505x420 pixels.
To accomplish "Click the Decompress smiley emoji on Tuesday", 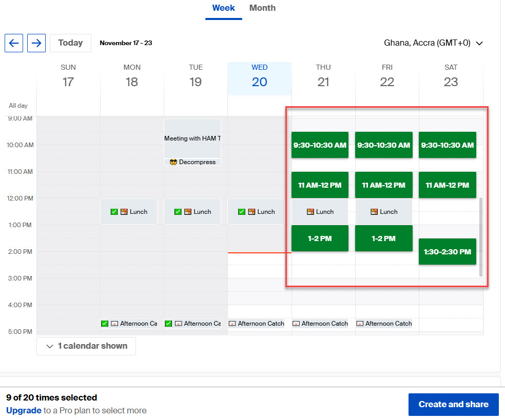I will (172, 162).
